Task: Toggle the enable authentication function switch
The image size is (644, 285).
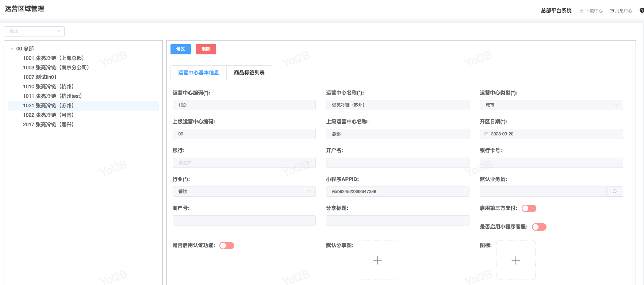Action: pos(226,246)
